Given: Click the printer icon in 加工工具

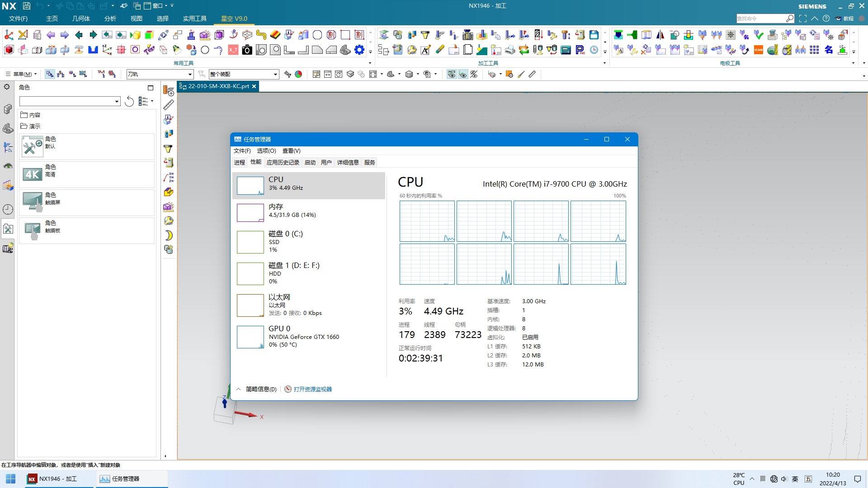Looking at the screenshot, I should click(510, 50).
